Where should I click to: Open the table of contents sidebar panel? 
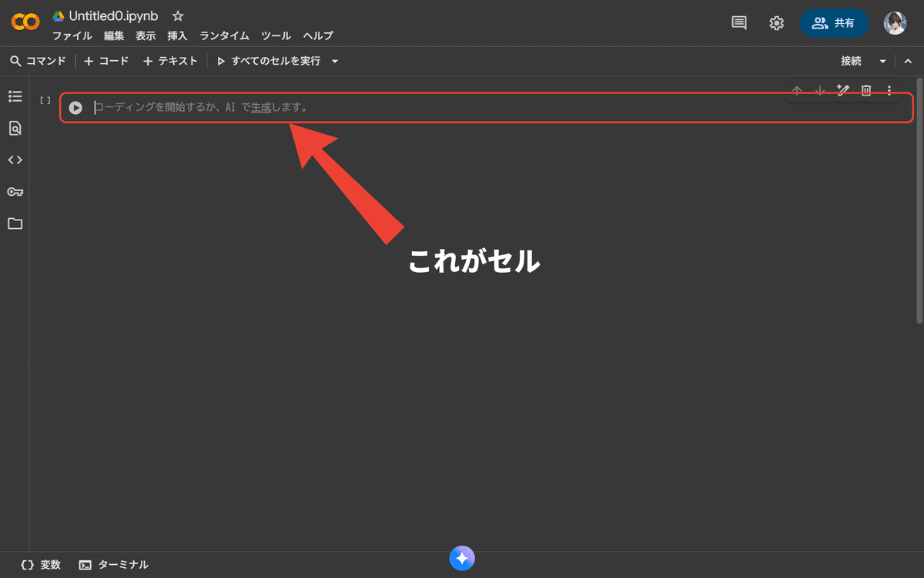coord(15,96)
